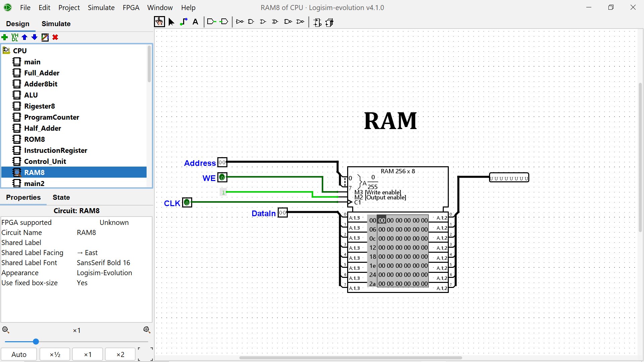The width and height of the screenshot is (644, 362).
Task: Switch to the Simulate tab
Action: (56, 24)
